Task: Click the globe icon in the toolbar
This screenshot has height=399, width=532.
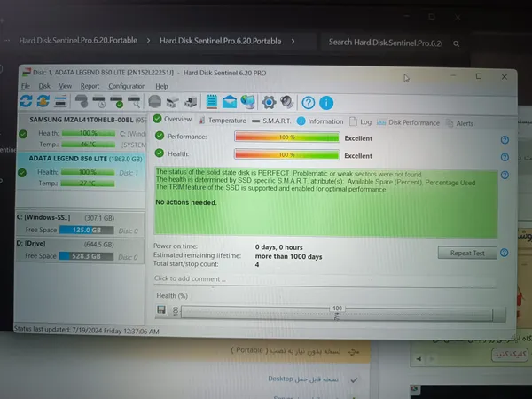Action: (250, 102)
